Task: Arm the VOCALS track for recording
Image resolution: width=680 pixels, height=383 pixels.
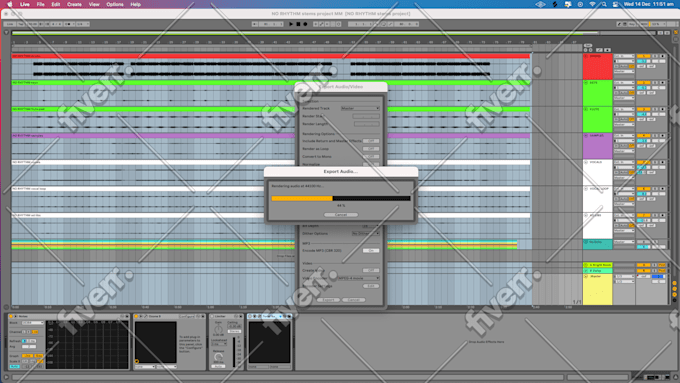Action: (x=662, y=162)
